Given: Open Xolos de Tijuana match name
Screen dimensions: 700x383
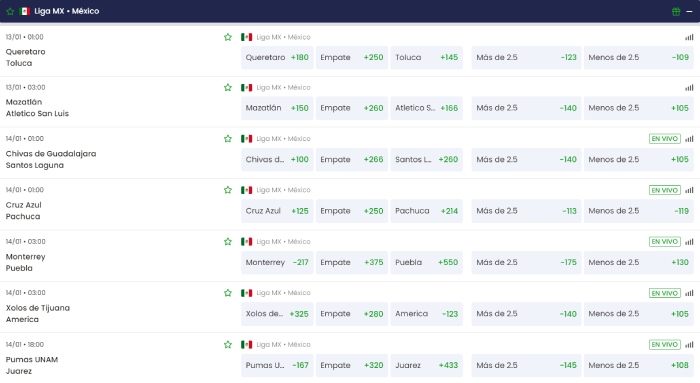Looking at the screenshot, I should [38, 308].
